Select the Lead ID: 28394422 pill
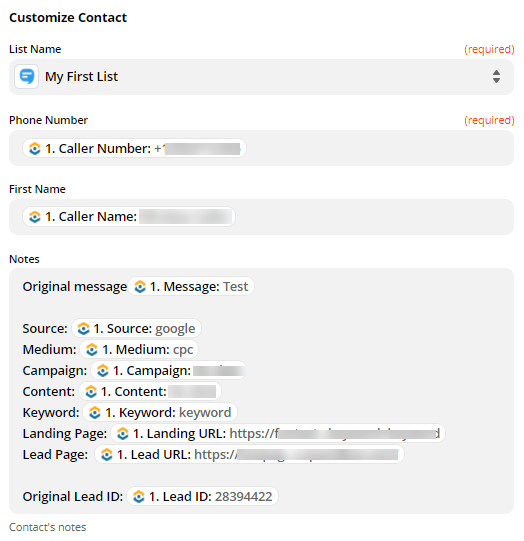Image resolution: width=524 pixels, height=541 pixels. tap(202, 496)
